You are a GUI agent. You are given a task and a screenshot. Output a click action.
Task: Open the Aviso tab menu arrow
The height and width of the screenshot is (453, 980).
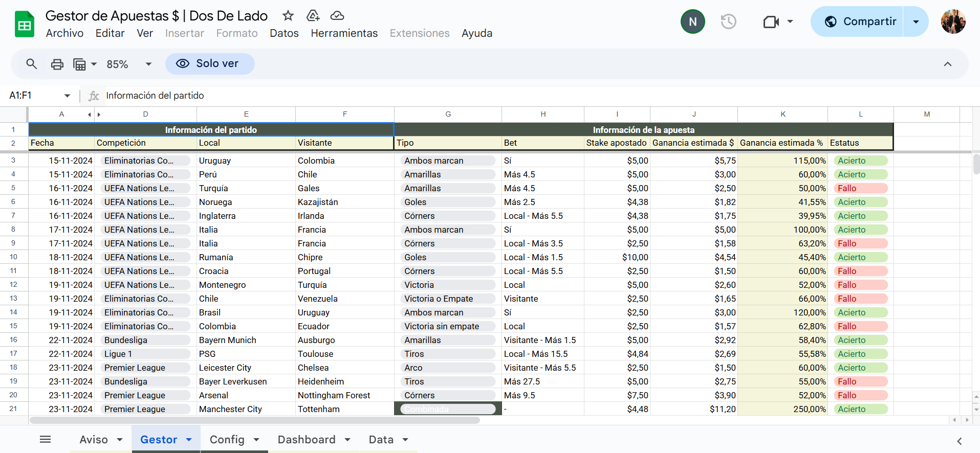120,440
